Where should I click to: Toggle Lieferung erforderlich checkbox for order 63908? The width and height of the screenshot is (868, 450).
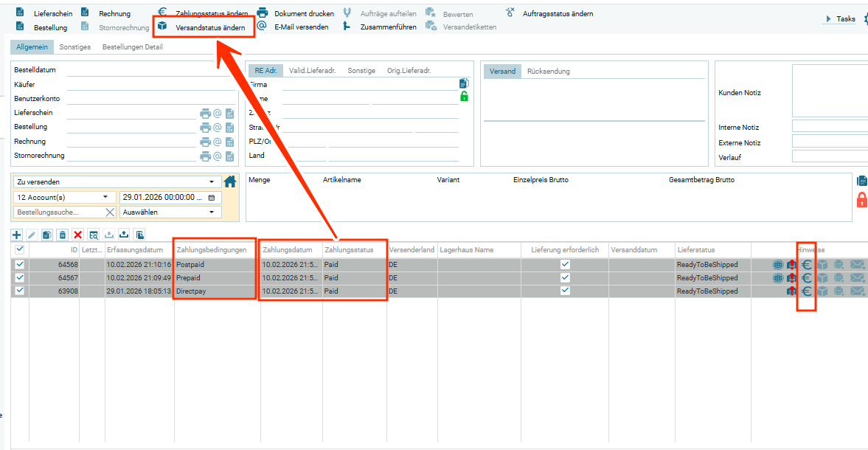[565, 291]
